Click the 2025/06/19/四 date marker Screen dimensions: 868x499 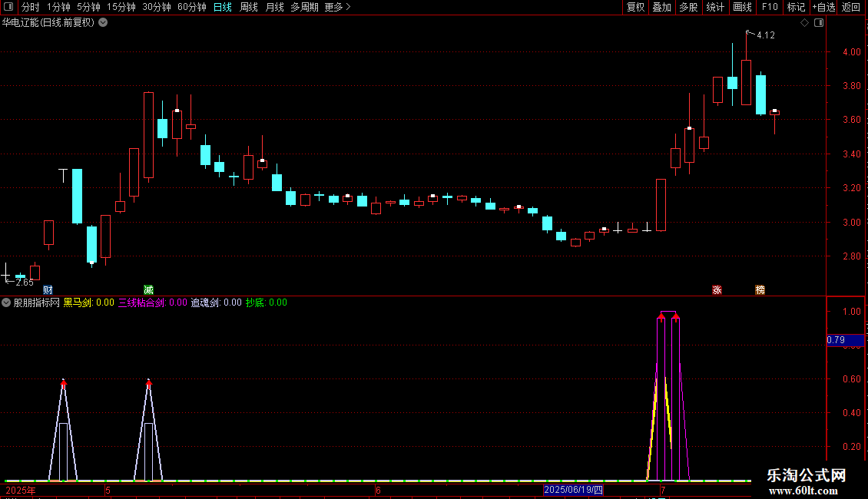[573, 490]
